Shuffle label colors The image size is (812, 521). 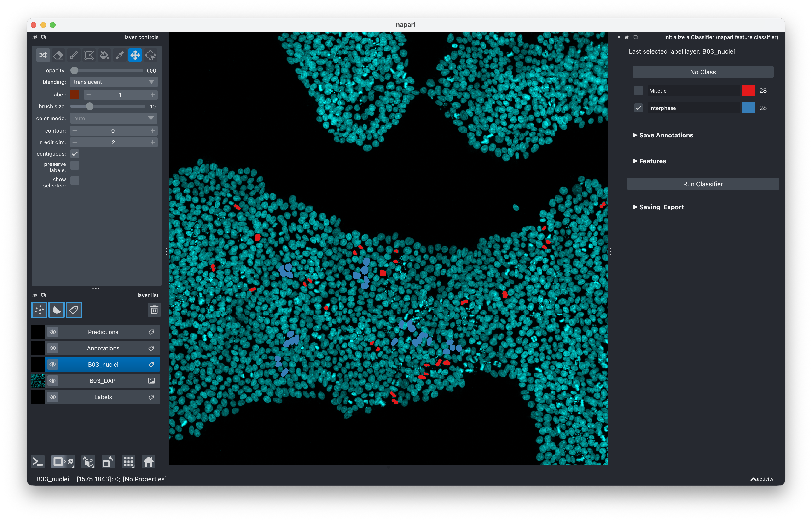(x=43, y=55)
